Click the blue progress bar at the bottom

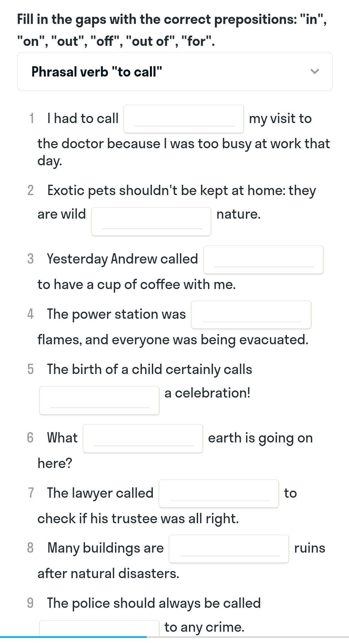point(73,637)
